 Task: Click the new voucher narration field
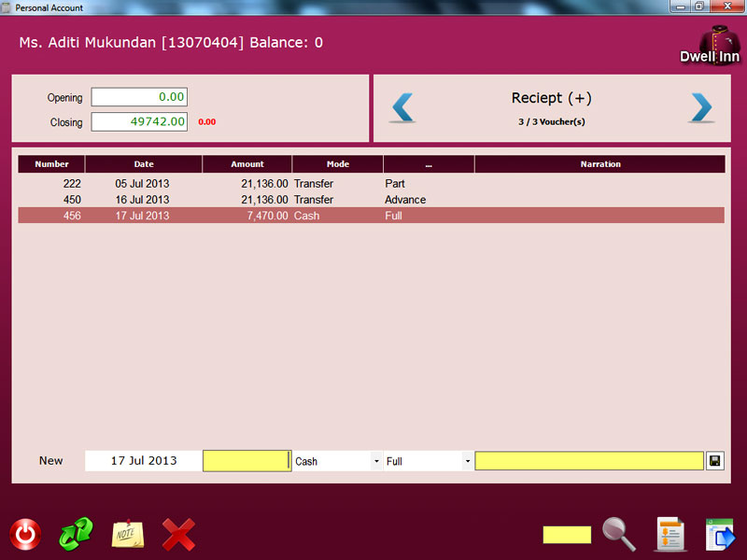588,461
